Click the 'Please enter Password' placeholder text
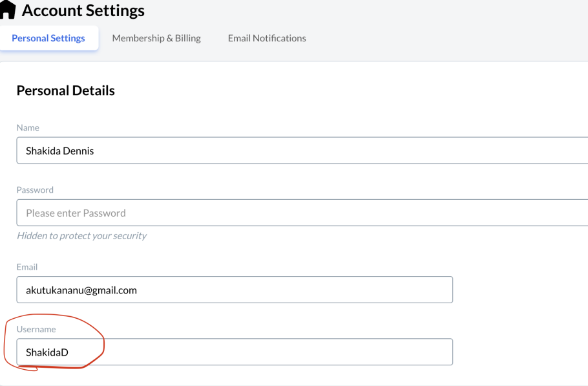Viewport: 588px width, 386px height. click(76, 213)
